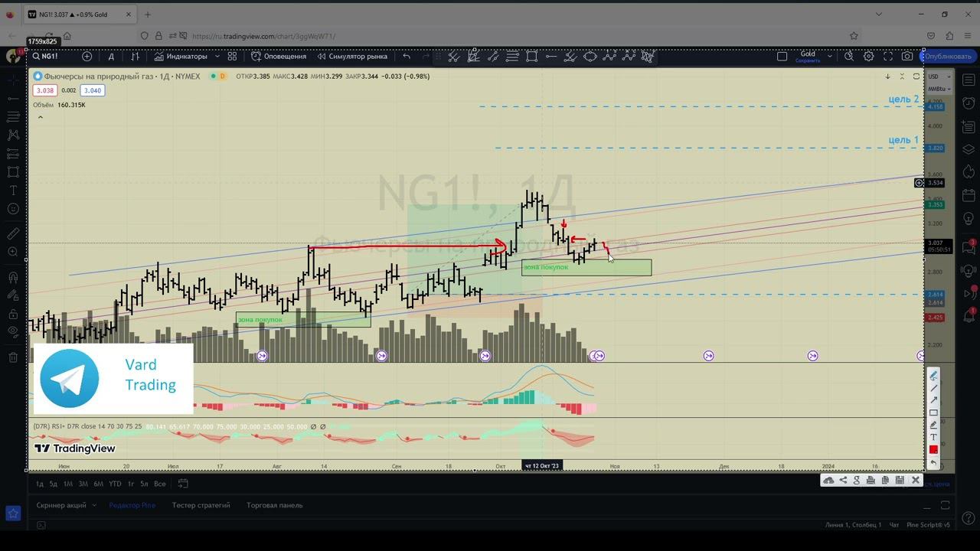Screen dimensions: 980x551
Task: Delete drawings with trash icon
Action: [x=13, y=357]
